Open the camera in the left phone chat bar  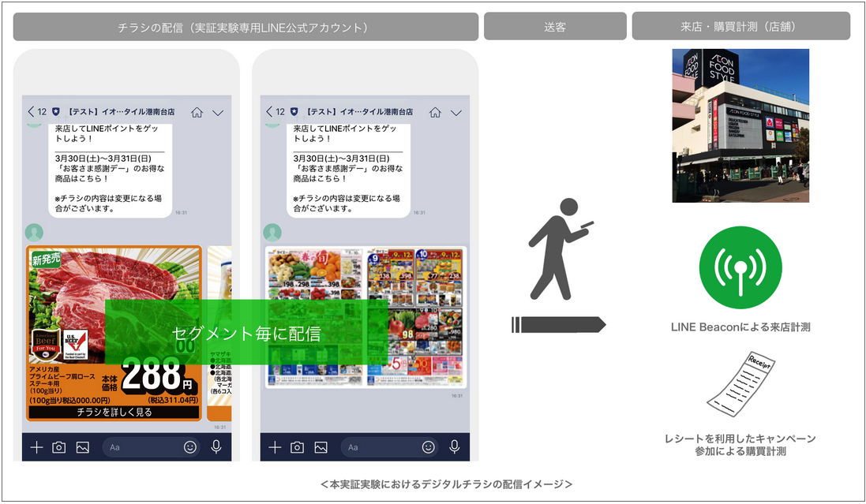pos(58,447)
